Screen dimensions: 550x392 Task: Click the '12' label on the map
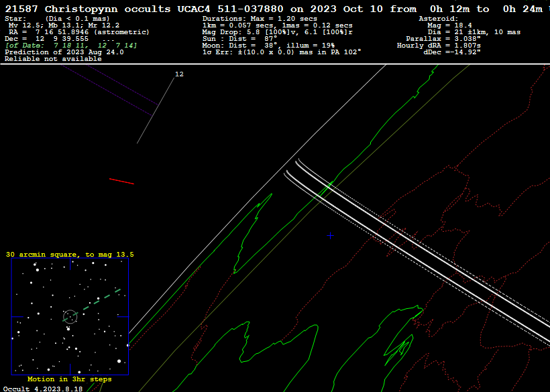click(179, 74)
